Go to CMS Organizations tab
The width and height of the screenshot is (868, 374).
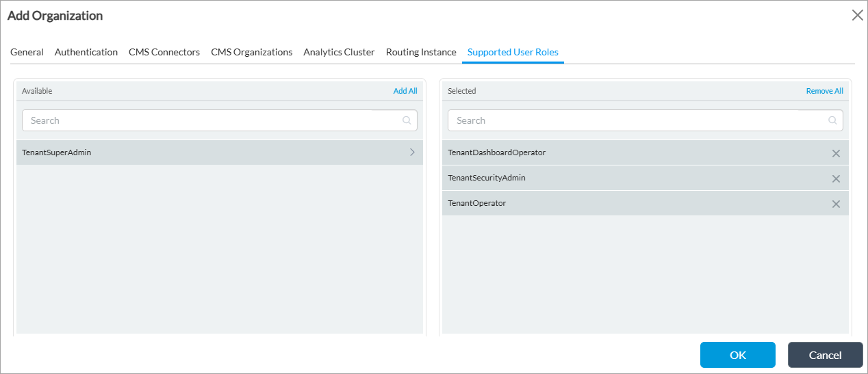point(251,52)
